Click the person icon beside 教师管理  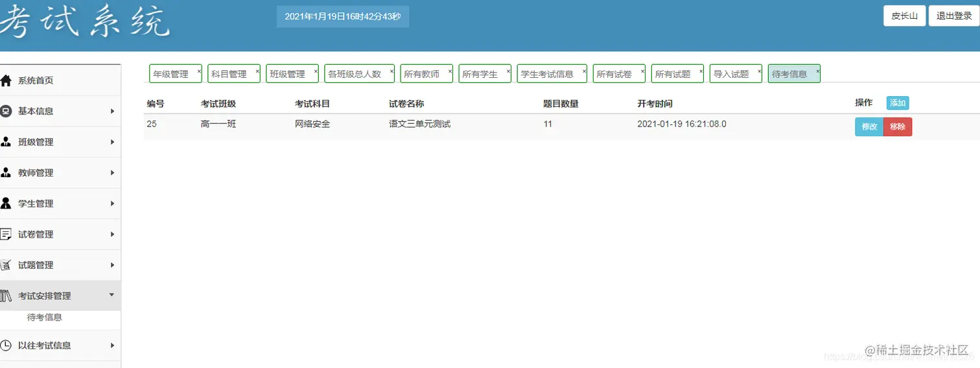tap(6, 173)
